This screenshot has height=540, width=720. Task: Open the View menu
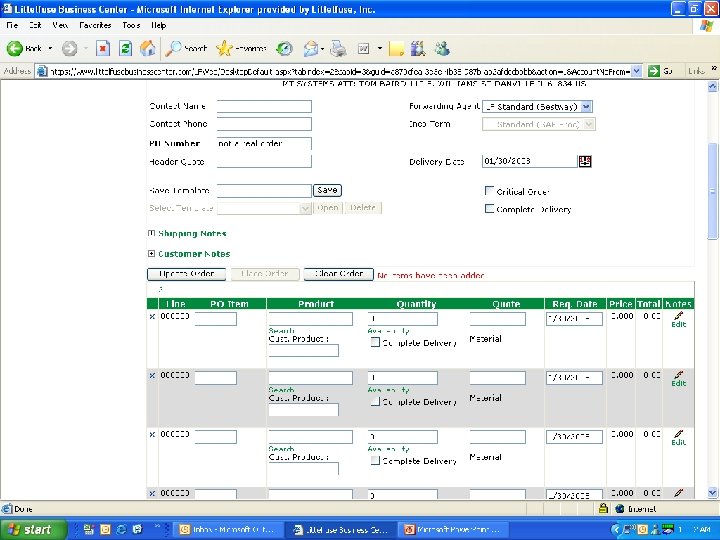coord(60,25)
